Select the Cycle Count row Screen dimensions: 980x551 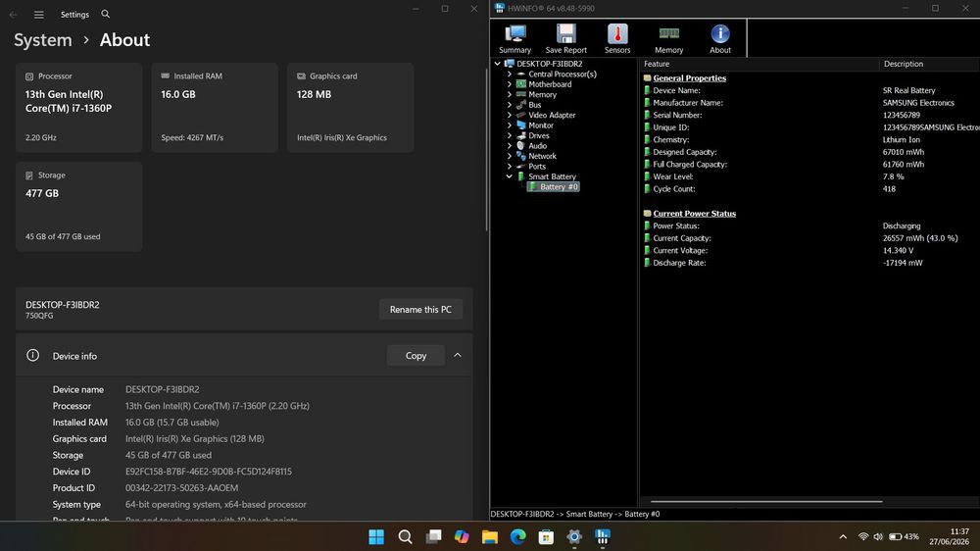click(x=809, y=189)
